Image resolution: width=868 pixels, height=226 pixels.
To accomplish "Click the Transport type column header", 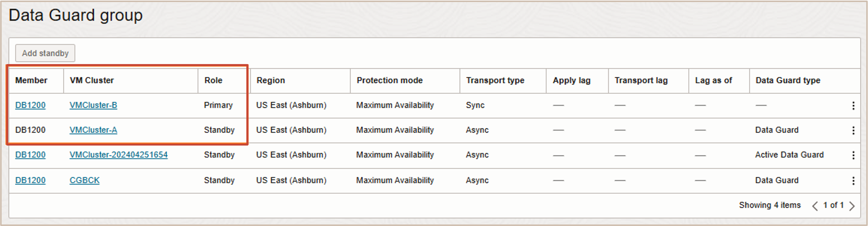I will point(495,80).
